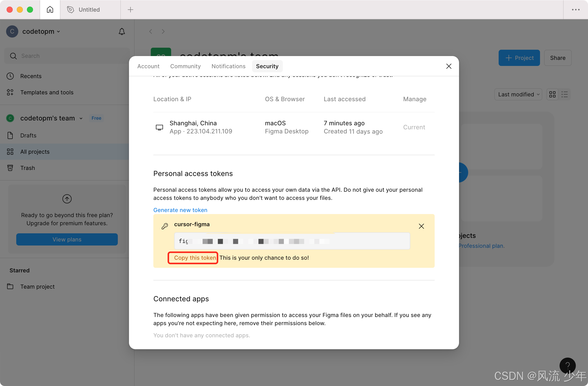The height and width of the screenshot is (386, 588).
Task: Click the Trash bin icon
Action: (x=10, y=168)
